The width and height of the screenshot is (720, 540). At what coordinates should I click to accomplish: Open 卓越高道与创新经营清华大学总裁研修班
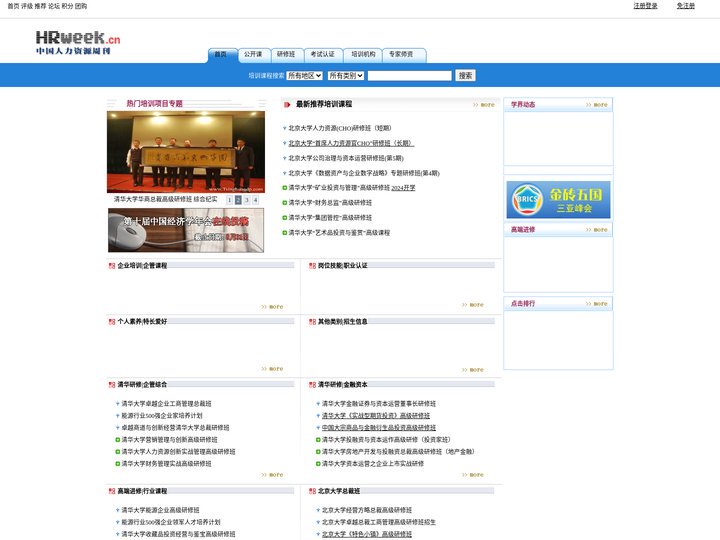coord(175,428)
